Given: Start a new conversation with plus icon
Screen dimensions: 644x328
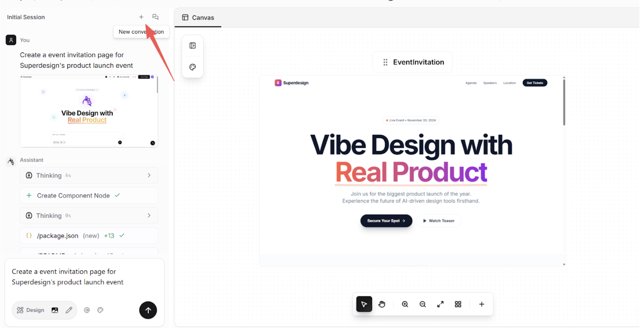Looking at the screenshot, I should pyautogui.click(x=141, y=17).
